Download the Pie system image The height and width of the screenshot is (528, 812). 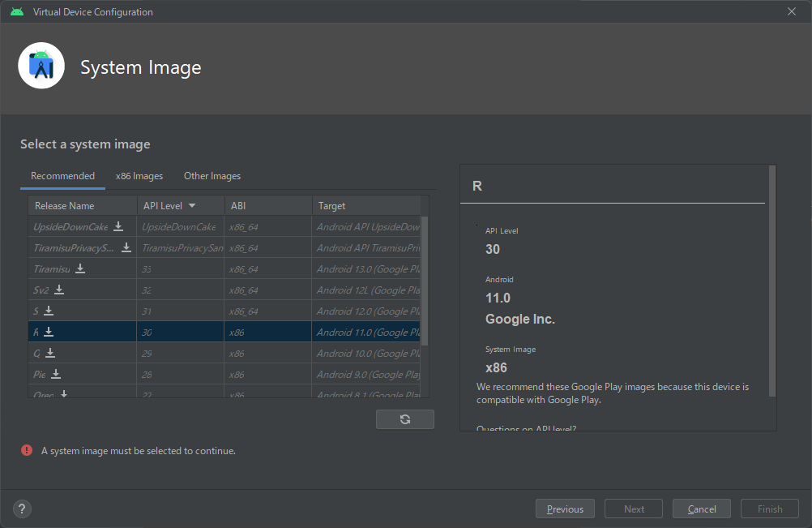coord(56,374)
